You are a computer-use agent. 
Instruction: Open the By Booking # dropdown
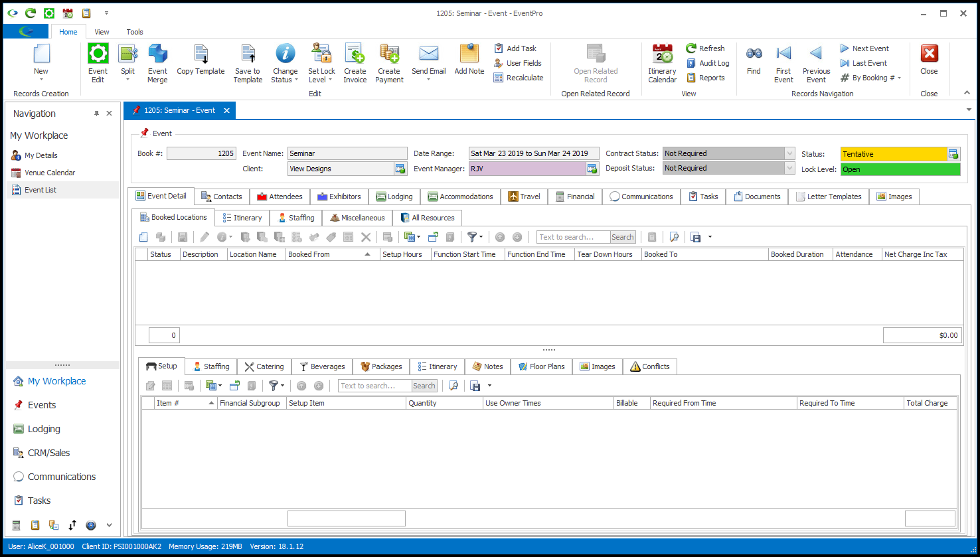(x=899, y=78)
